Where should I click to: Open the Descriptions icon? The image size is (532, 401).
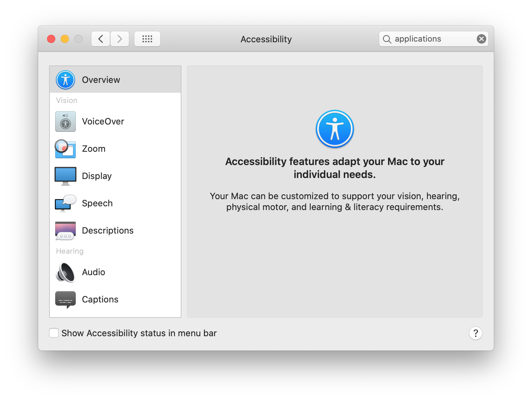(x=65, y=231)
